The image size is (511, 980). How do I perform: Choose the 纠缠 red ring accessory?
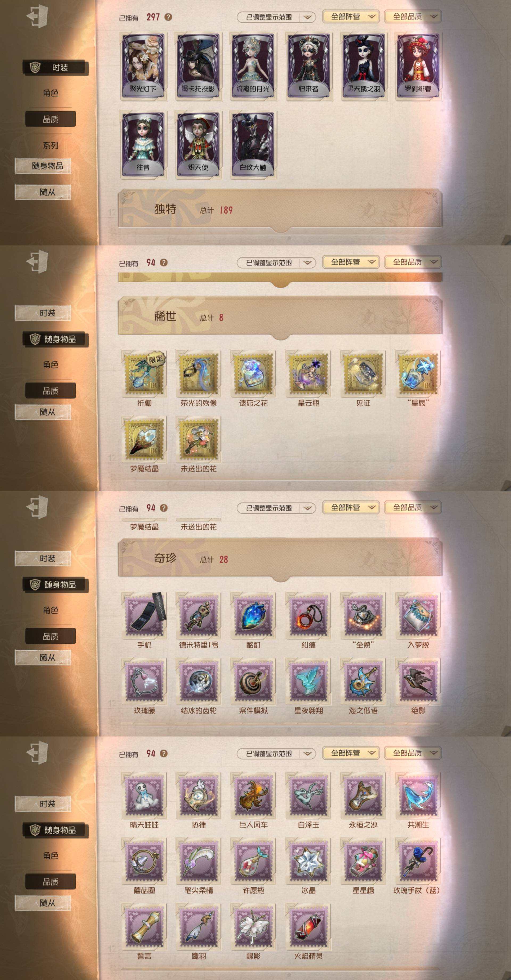[x=308, y=615]
